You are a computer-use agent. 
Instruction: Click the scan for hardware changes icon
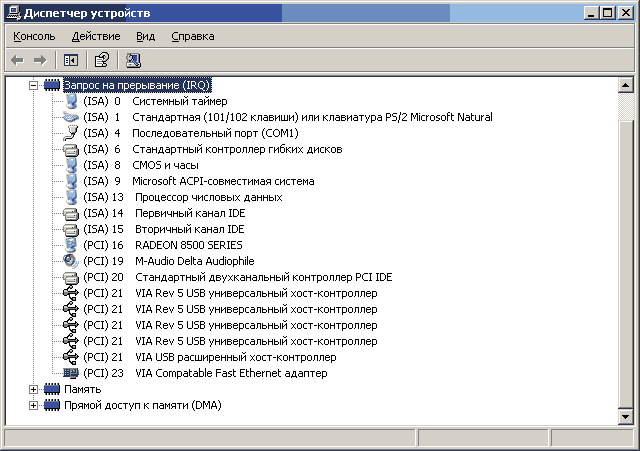[133, 60]
